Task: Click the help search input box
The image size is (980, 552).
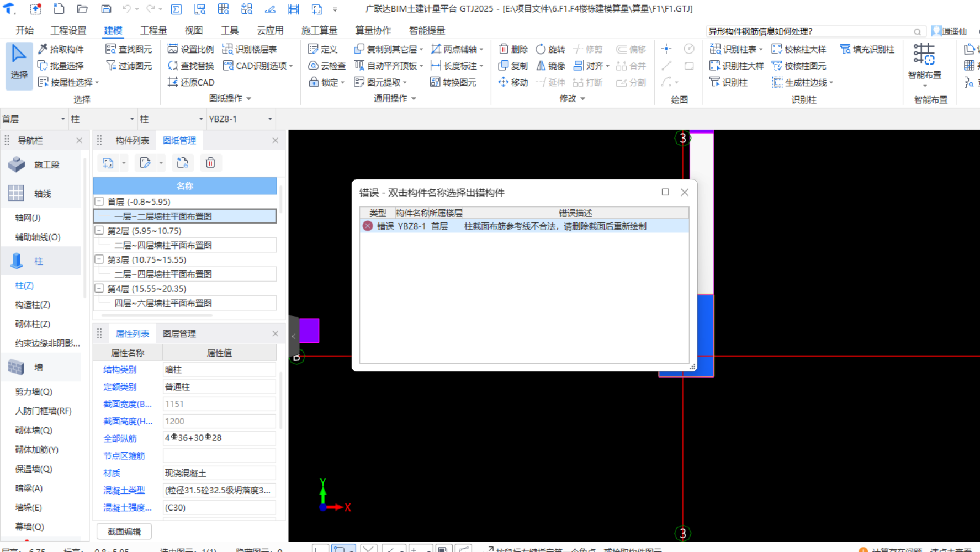Action: coord(809,31)
